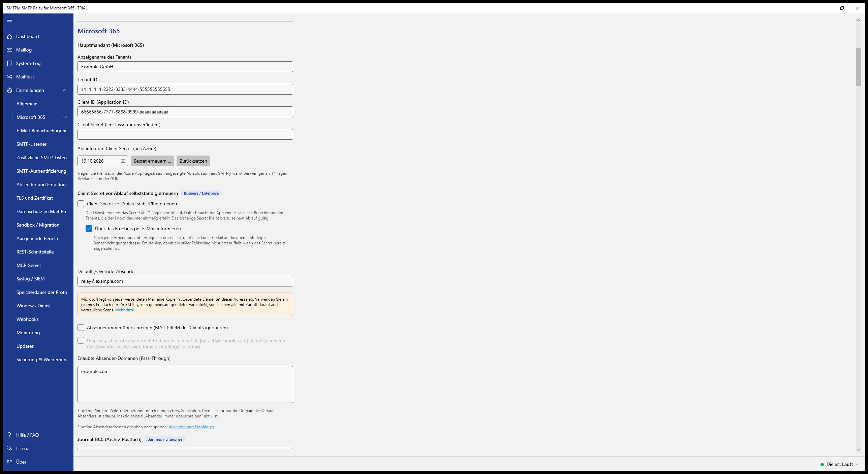The height and width of the screenshot is (474, 868).
Task: Follow the Mehr dazu link
Action: (x=125, y=310)
